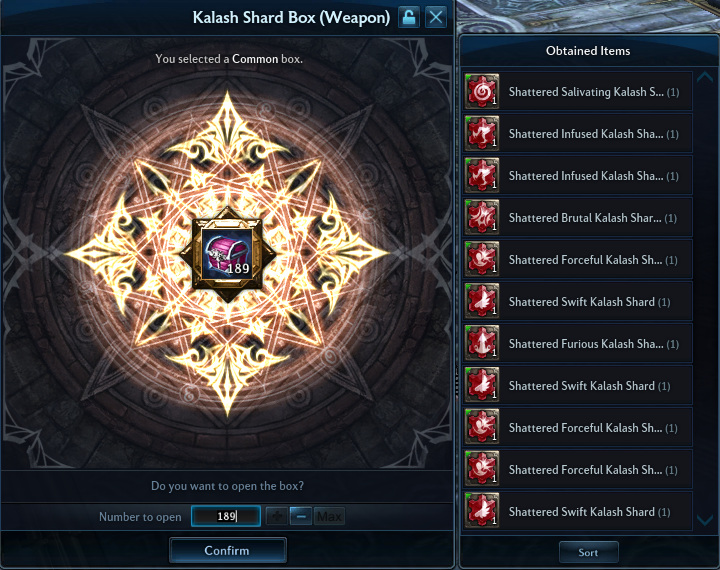Click the last Shattered Swift Kalash Shard icon
720x570 pixels.
coord(482,510)
